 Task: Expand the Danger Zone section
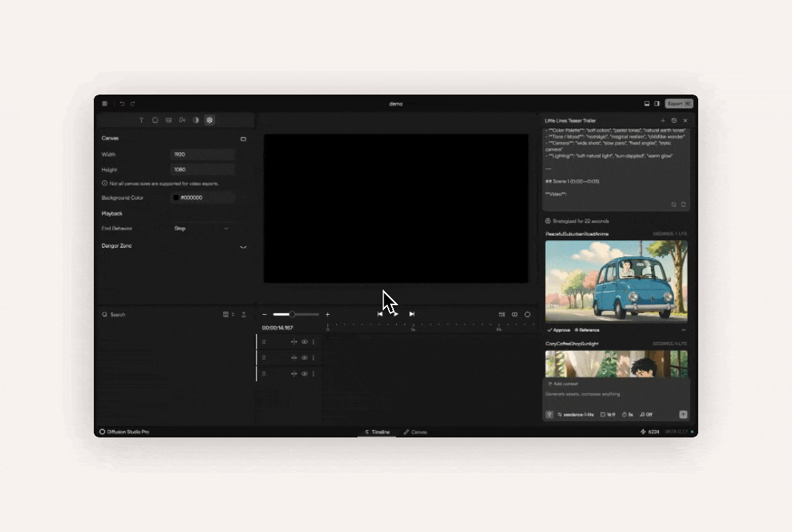tap(244, 247)
